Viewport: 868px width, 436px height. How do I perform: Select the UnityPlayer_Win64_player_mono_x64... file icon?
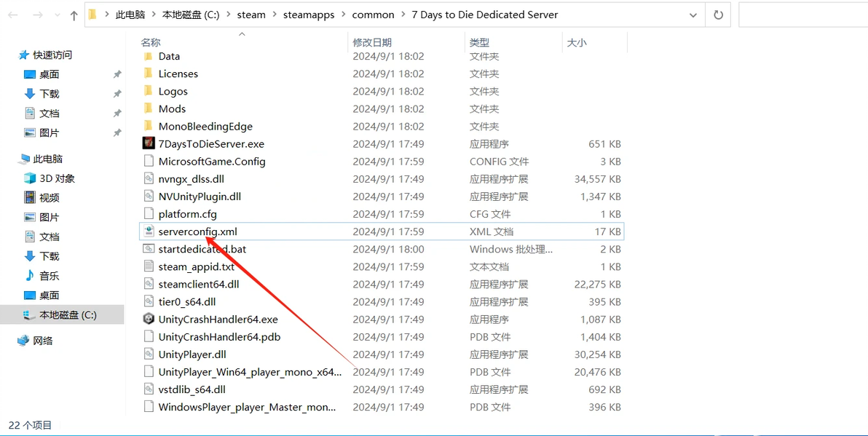[148, 372]
